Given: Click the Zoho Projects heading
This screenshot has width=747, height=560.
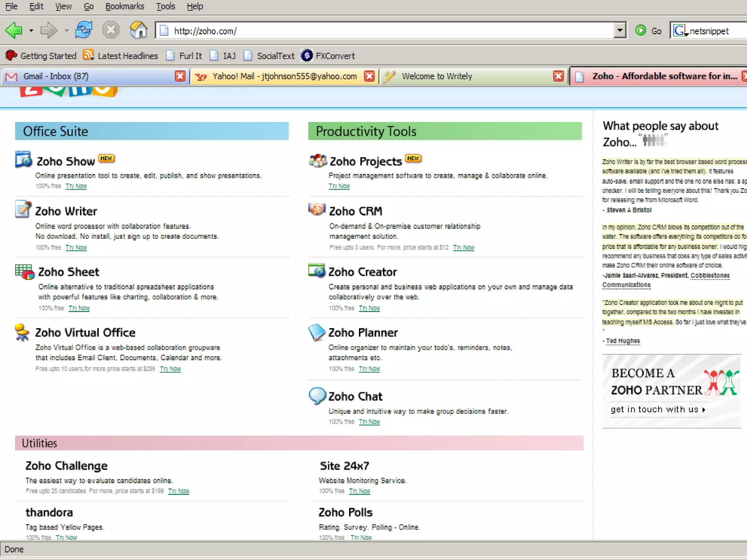Looking at the screenshot, I should point(366,161).
